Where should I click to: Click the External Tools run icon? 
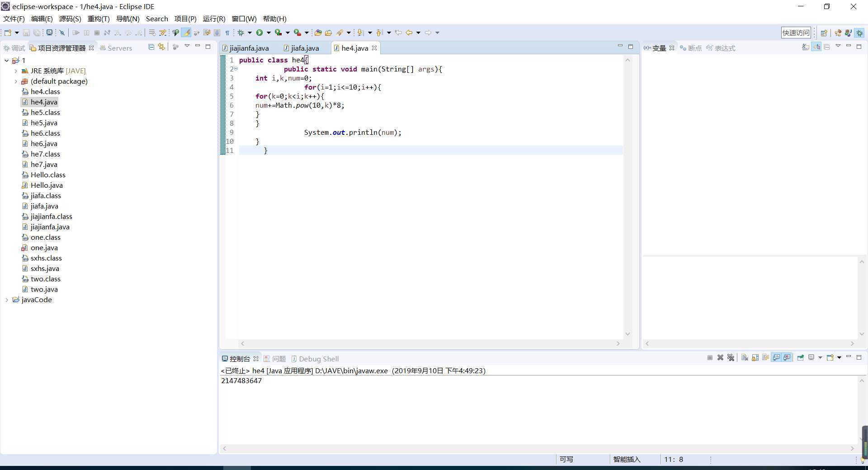297,33
